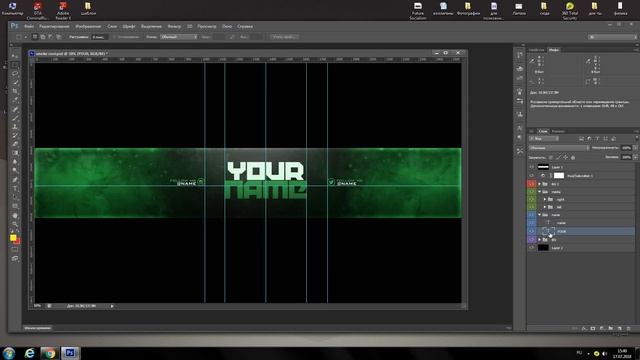Click Add layer style fx icon

pyautogui.click(x=584, y=328)
